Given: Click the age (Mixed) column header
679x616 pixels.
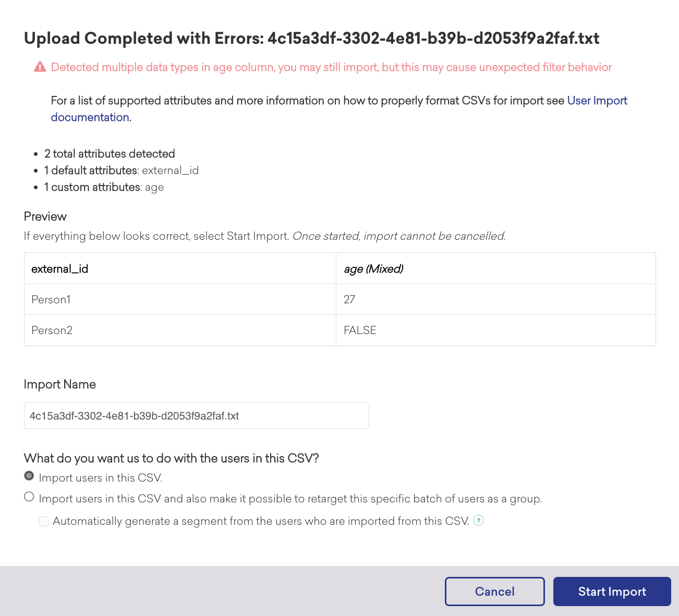Looking at the screenshot, I should 495,268.
